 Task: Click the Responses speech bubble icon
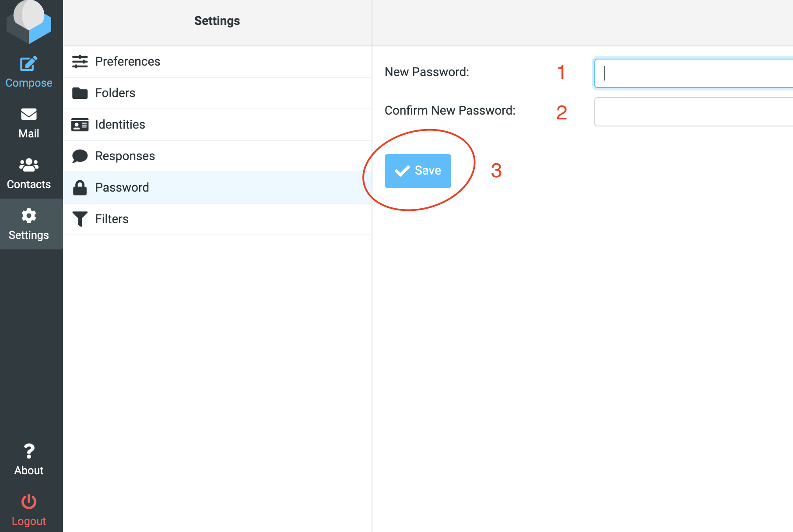point(80,156)
